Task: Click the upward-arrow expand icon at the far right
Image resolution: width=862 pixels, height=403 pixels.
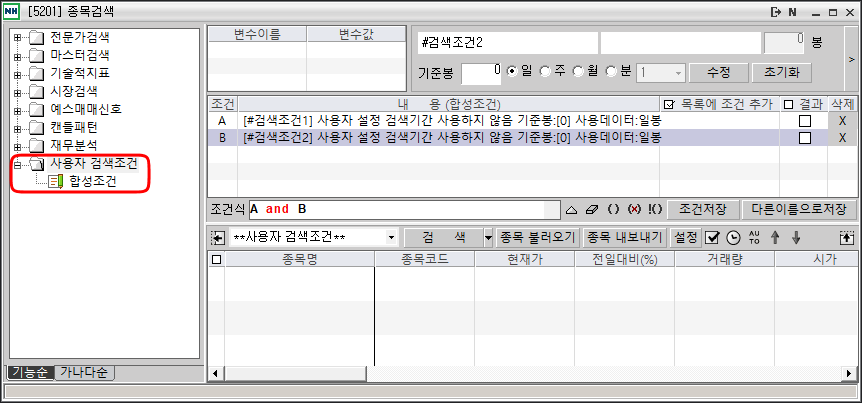Action: coord(847,238)
